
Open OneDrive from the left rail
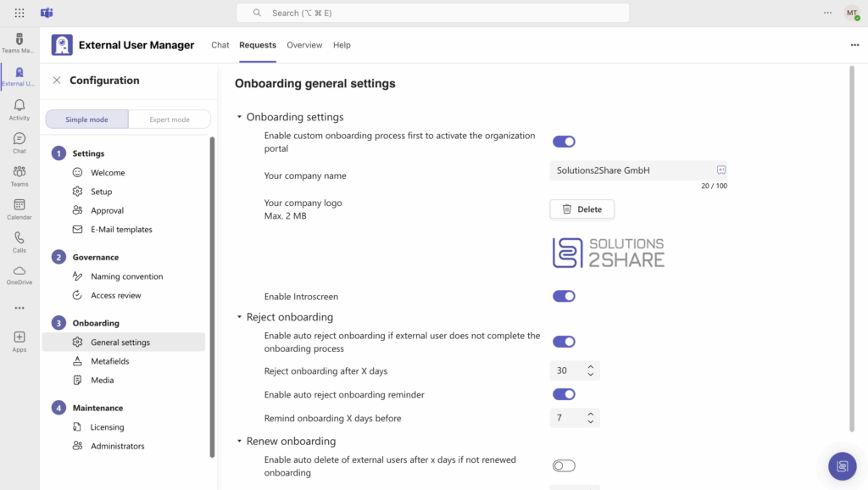point(19,275)
